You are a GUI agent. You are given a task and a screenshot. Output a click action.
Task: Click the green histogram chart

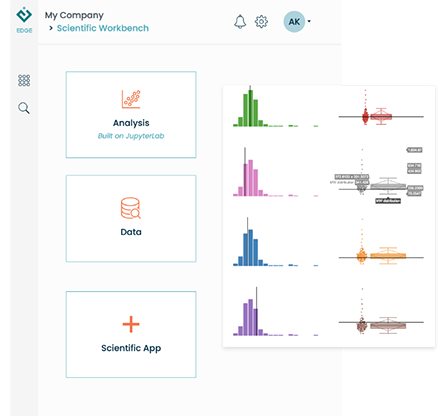(x=275, y=106)
